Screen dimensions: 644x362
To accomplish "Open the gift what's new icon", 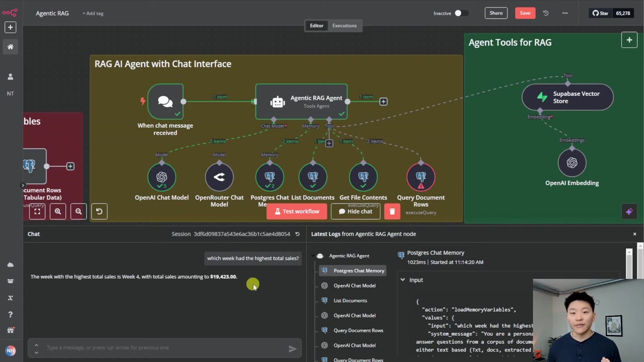I will point(10,330).
